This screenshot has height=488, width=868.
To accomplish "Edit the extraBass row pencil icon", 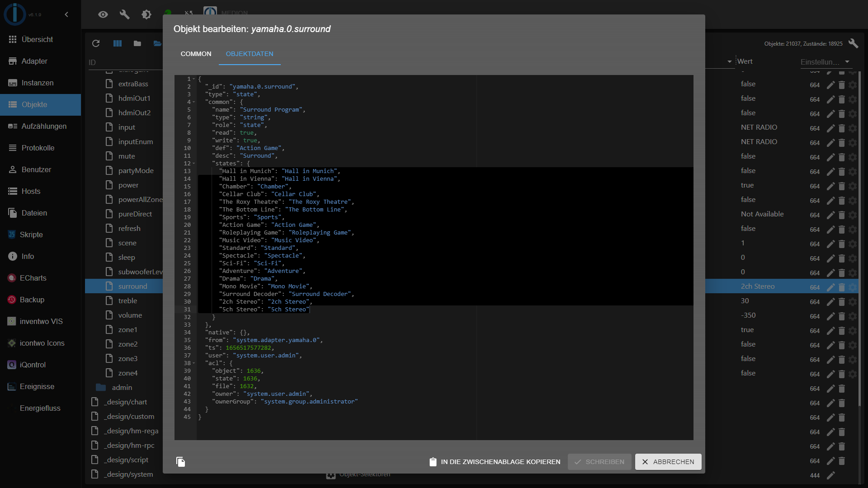I will point(830,84).
